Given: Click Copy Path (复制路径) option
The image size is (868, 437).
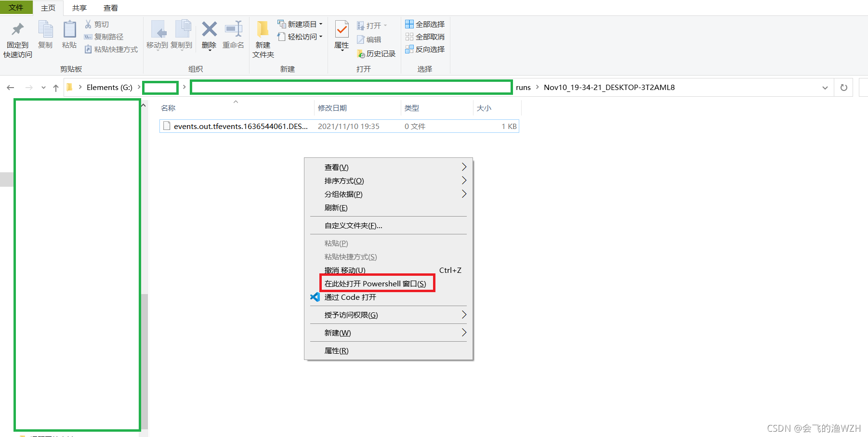Looking at the screenshot, I should point(104,37).
